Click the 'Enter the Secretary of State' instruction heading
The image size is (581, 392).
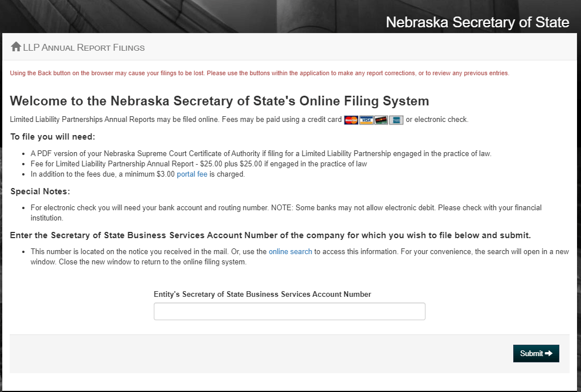(x=270, y=235)
